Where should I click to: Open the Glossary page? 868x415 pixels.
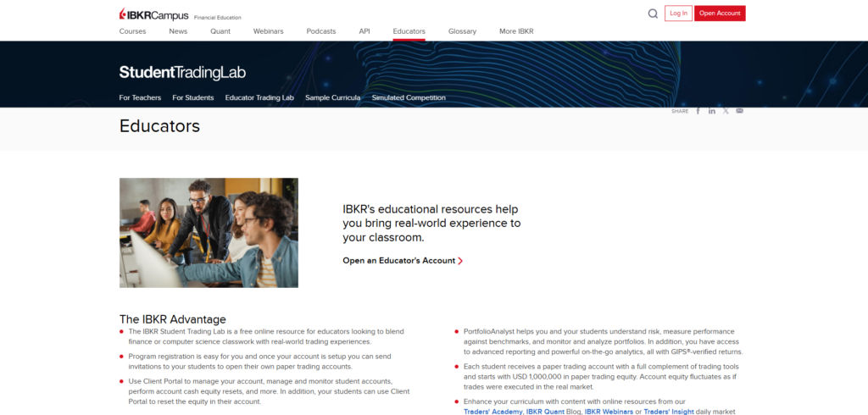pos(462,31)
